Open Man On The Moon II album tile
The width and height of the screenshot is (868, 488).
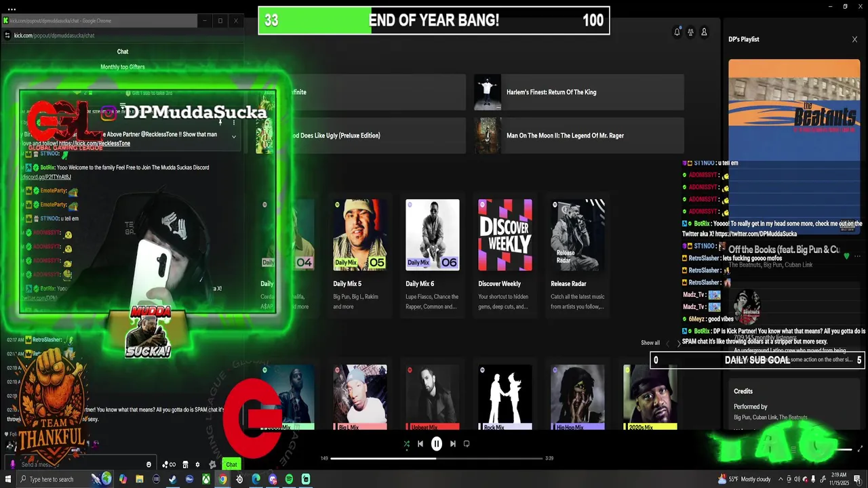pos(579,136)
